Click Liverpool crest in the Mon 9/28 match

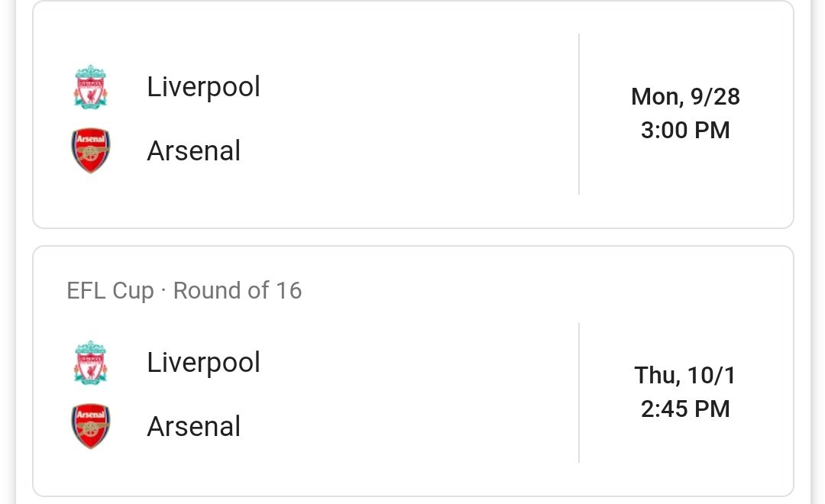tap(90, 87)
